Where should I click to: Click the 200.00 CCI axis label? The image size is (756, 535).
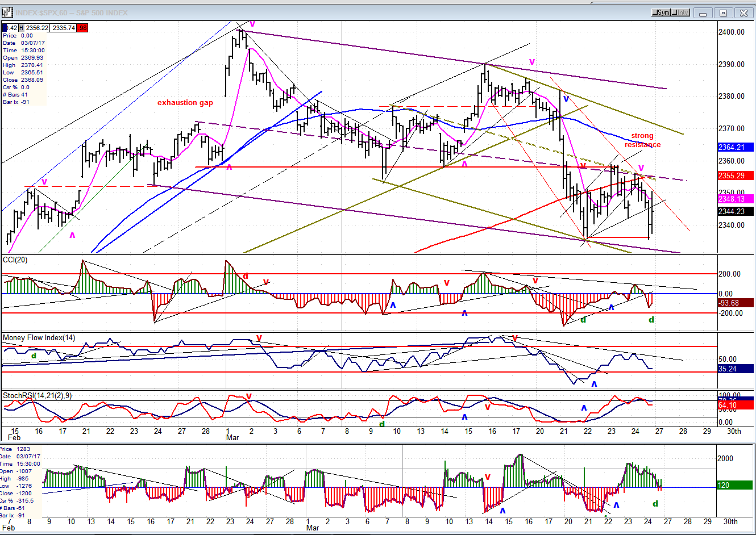point(730,274)
